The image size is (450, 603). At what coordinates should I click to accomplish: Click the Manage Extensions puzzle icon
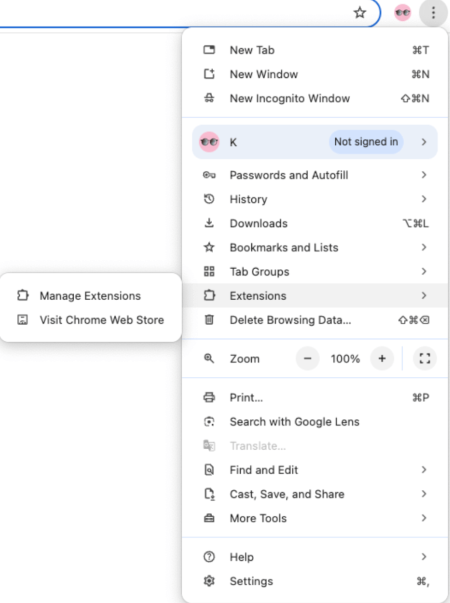[x=23, y=295]
